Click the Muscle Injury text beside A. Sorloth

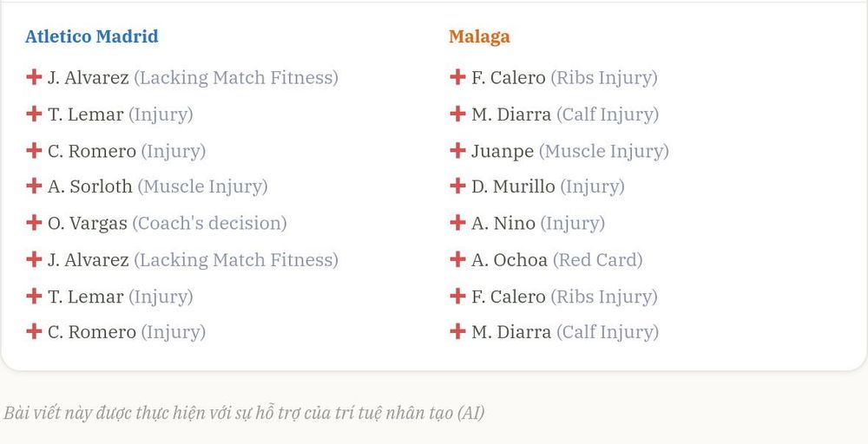coord(202,187)
